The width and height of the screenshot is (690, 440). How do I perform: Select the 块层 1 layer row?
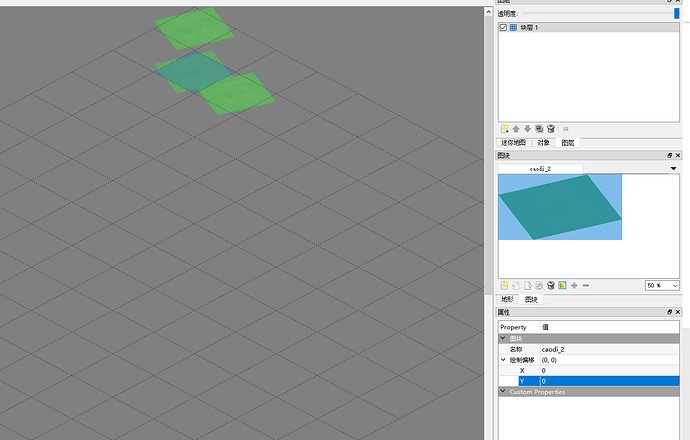coord(589,27)
